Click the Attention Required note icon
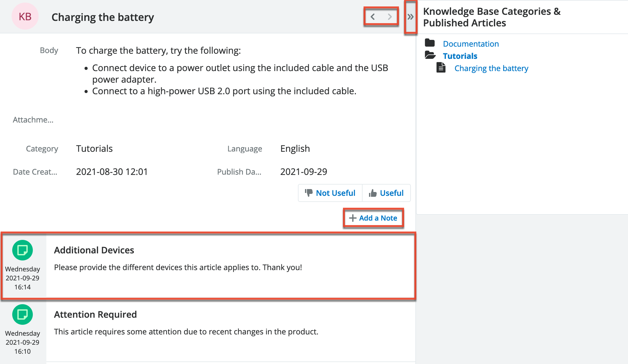628x364 pixels. pos(23,314)
